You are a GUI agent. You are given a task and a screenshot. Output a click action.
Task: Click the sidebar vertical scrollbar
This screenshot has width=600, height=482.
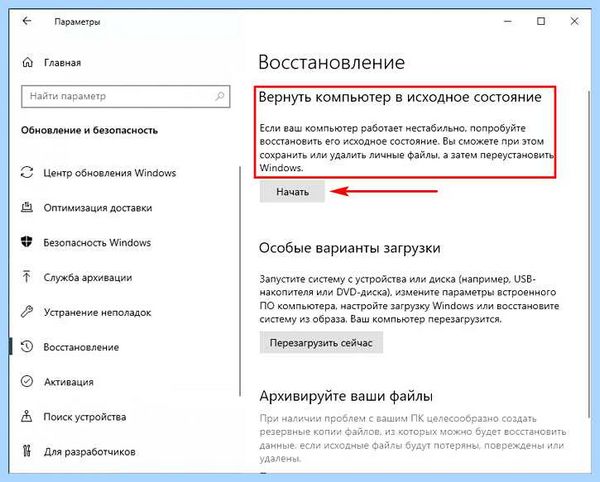[x=240, y=281]
